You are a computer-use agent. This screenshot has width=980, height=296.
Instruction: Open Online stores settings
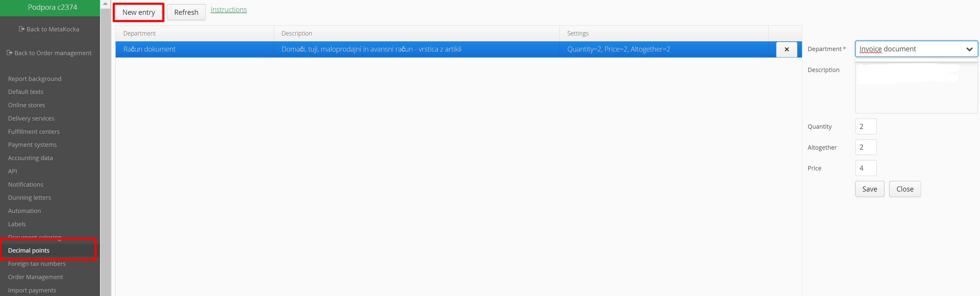[x=27, y=105]
